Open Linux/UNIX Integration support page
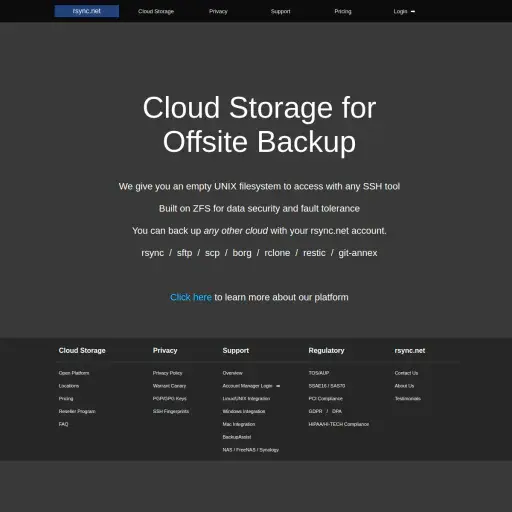 point(246,399)
